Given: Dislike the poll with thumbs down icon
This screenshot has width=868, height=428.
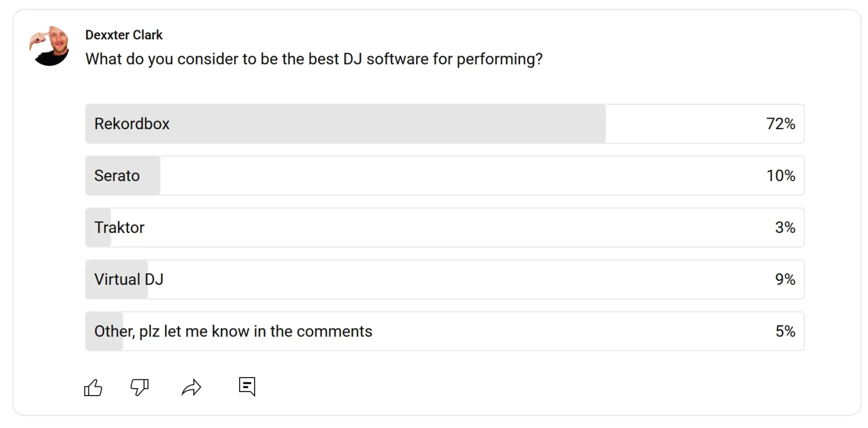Looking at the screenshot, I should click(x=139, y=387).
